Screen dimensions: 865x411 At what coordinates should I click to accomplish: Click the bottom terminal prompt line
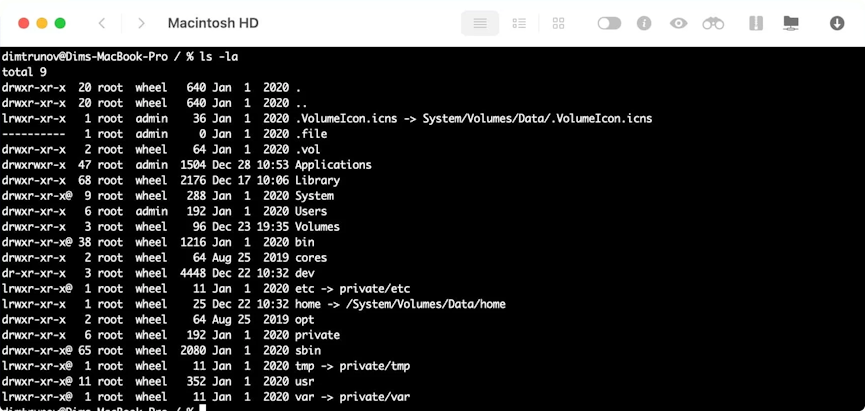coord(100,408)
